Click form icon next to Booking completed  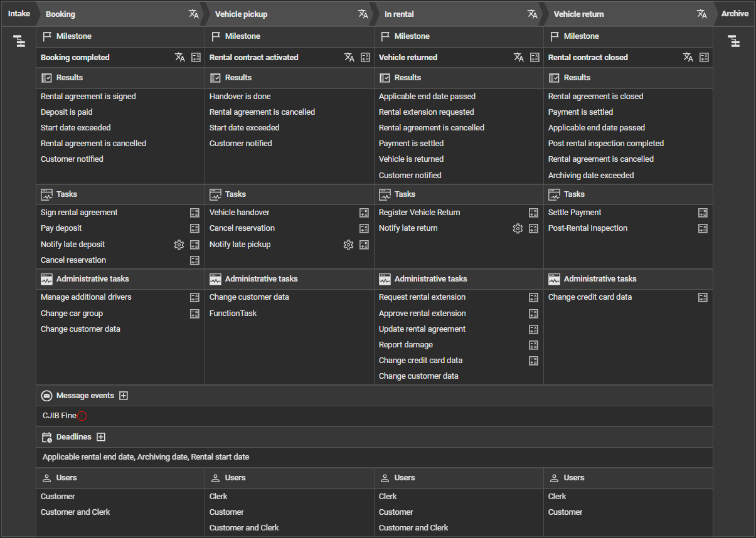click(x=196, y=57)
